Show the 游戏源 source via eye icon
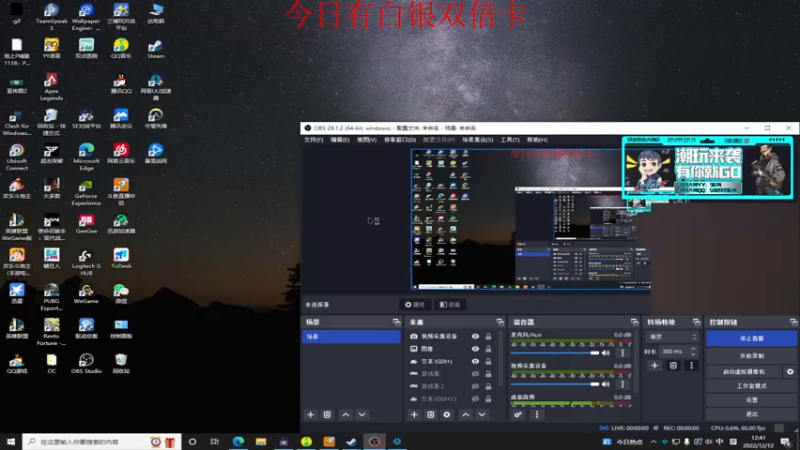This screenshot has height=450, width=800. click(x=475, y=374)
